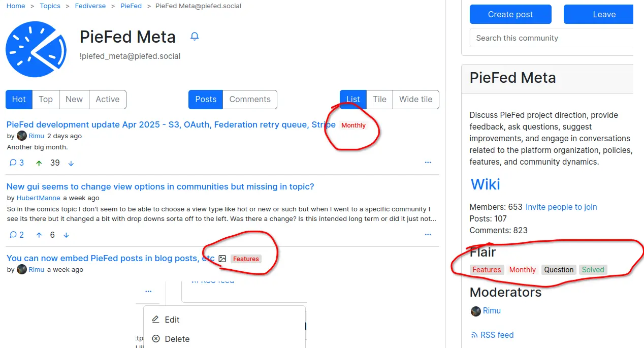Click the PieFed Meta community logo
This screenshot has width=644, height=348.
click(x=36, y=49)
